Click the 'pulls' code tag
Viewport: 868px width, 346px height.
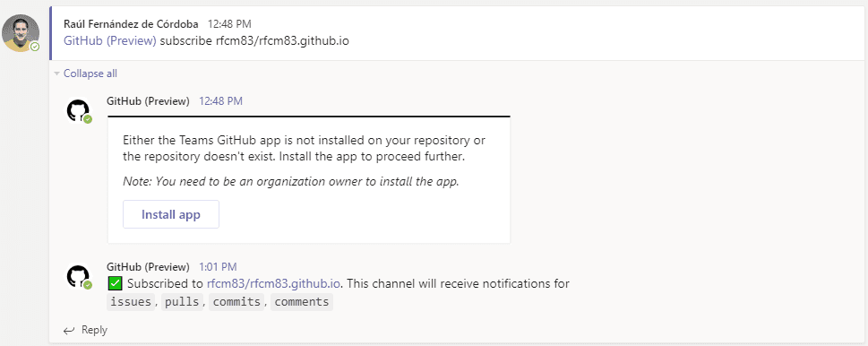pyautogui.click(x=182, y=302)
